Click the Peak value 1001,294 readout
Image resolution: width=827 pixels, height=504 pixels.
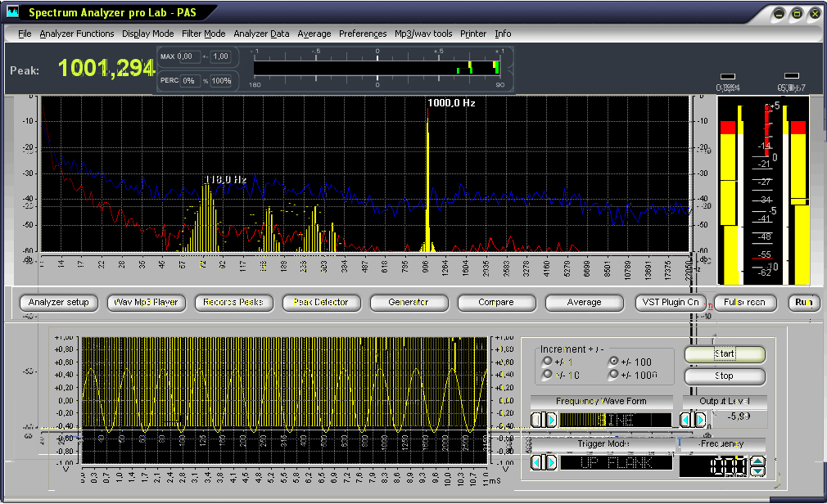pos(106,68)
